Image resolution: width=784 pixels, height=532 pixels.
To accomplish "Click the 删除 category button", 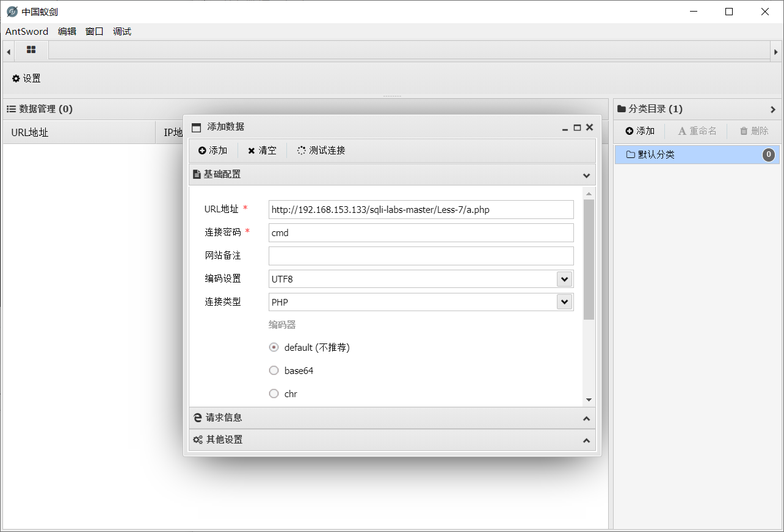I will point(754,131).
